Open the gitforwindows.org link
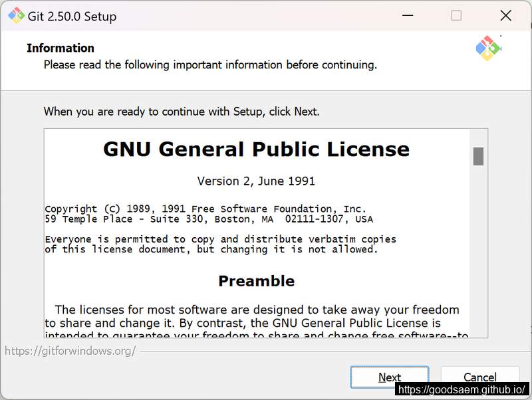The width and height of the screenshot is (532, 400). tap(70, 351)
